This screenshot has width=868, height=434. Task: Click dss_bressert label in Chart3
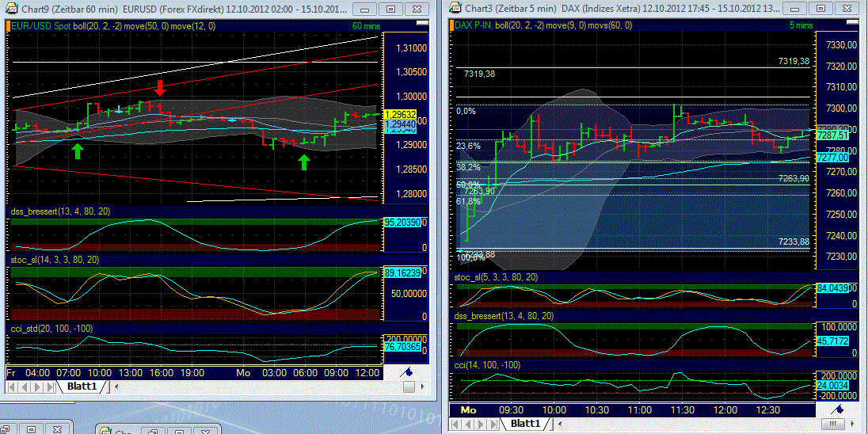tap(503, 315)
